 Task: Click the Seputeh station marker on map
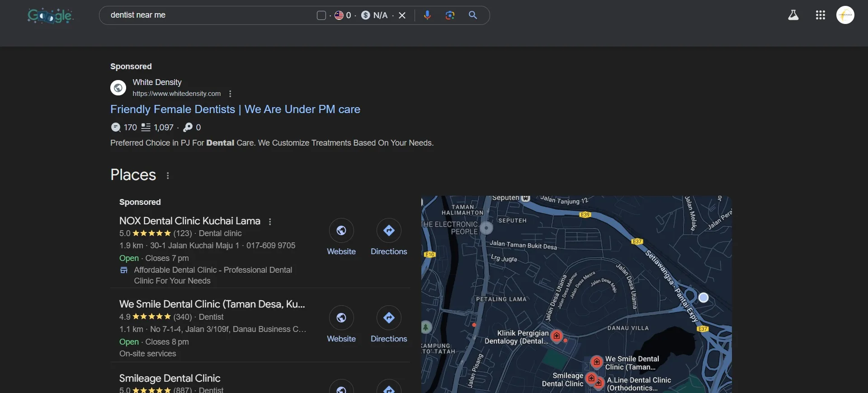[525, 198]
